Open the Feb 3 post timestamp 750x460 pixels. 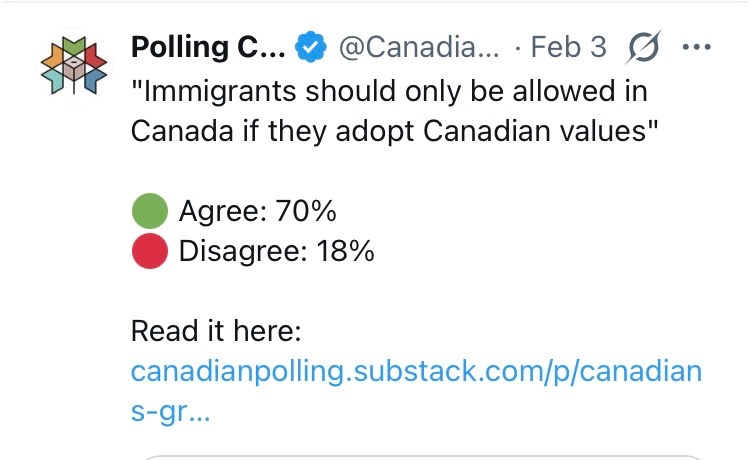[569, 47]
